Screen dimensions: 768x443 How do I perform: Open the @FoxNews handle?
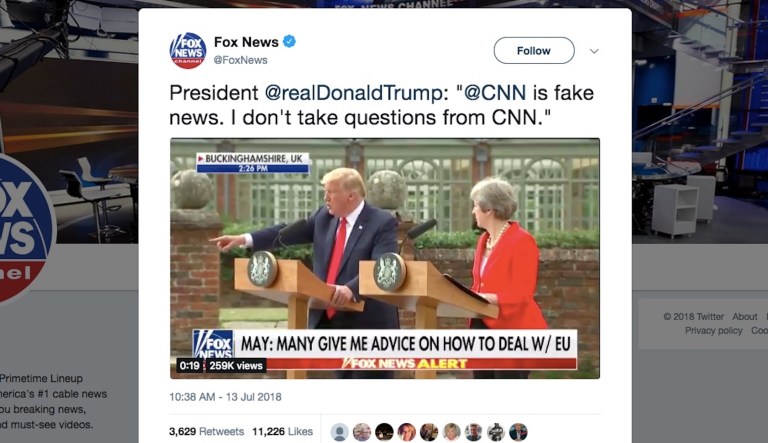[240, 60]
